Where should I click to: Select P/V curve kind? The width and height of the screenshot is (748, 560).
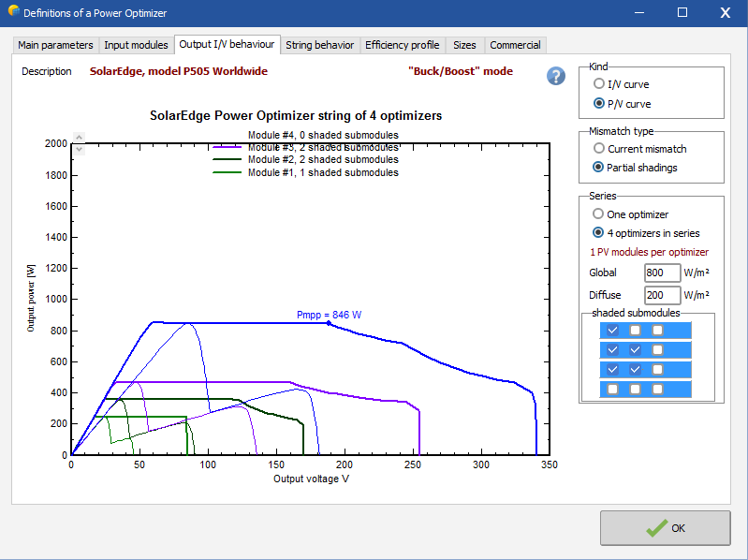(622, 104)
